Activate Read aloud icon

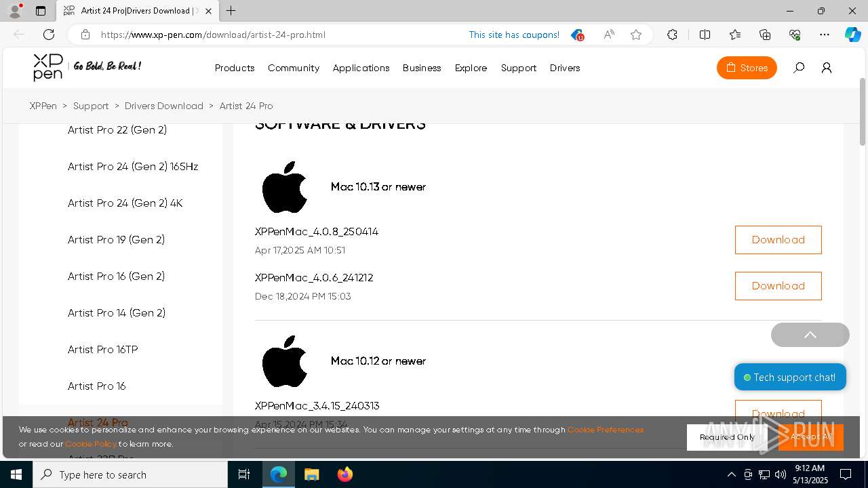point(609,35)
